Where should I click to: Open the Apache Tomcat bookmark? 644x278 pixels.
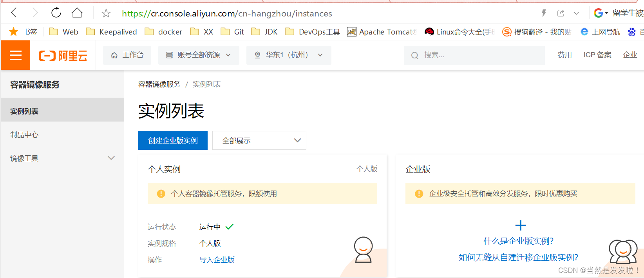(382, 32)
